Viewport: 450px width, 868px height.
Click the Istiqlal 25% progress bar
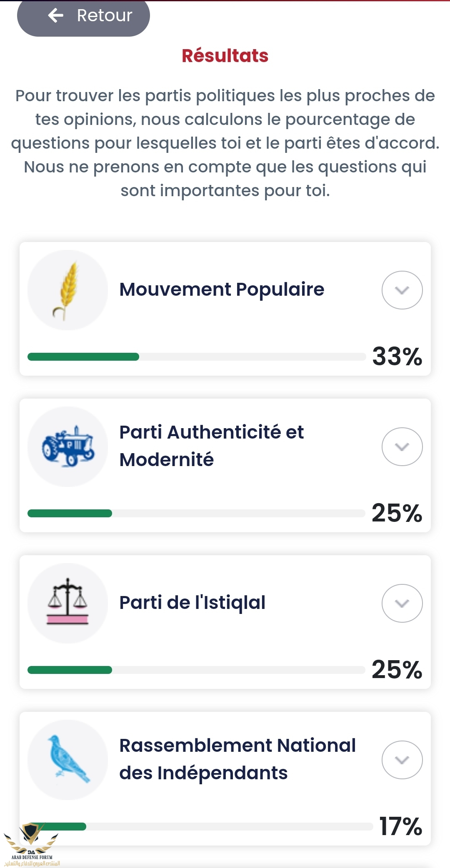point(196,670)
